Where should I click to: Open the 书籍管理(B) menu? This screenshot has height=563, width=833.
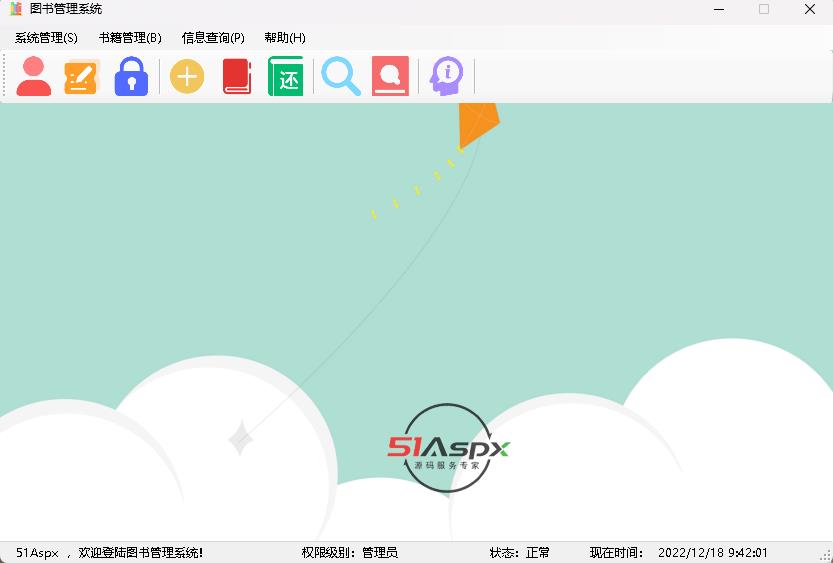pyautogui.click(x=130, y=38)
